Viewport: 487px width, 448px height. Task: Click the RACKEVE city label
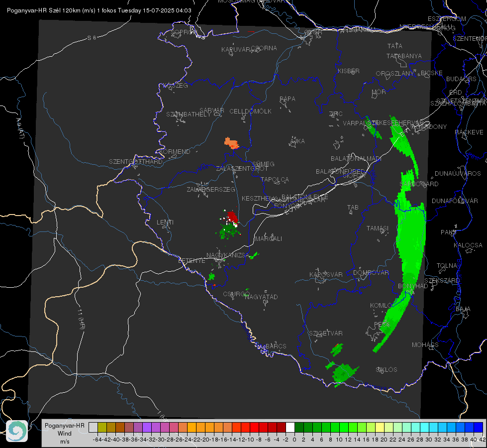click(469, 132)
